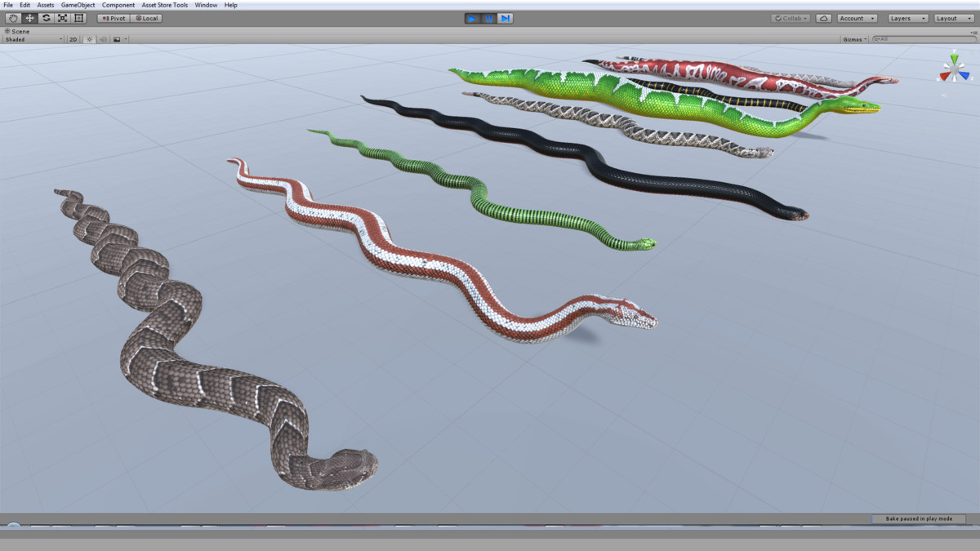Open the Assets menu
The width and height of the screenshot is (980, 551).
point(45,4)
